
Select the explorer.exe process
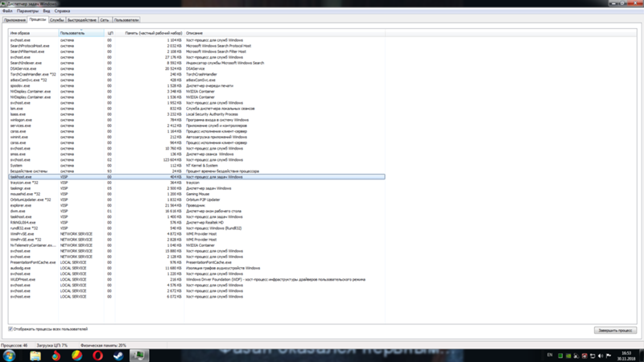(x=196, y=206)
